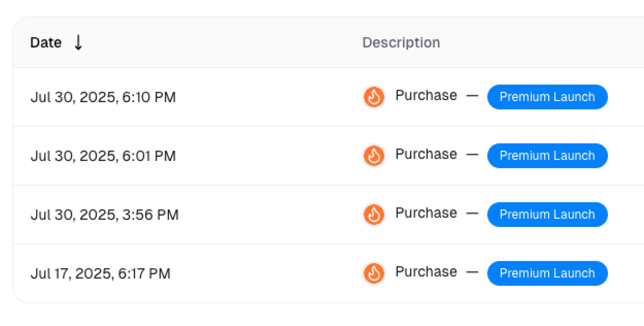The height and width of the screenshot is (326, 644).
Task: Click the dash separator in the 6:10 PM row
Action: 472,96
